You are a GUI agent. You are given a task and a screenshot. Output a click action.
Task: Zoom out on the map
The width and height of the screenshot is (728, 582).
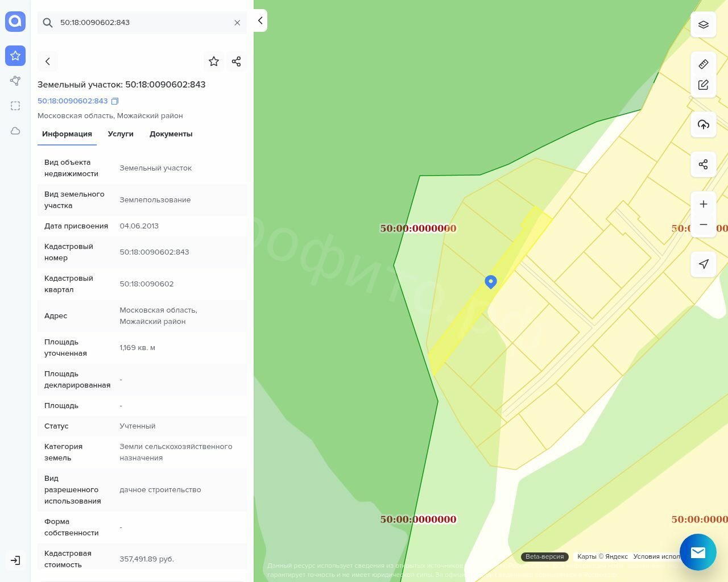[703, 225]
